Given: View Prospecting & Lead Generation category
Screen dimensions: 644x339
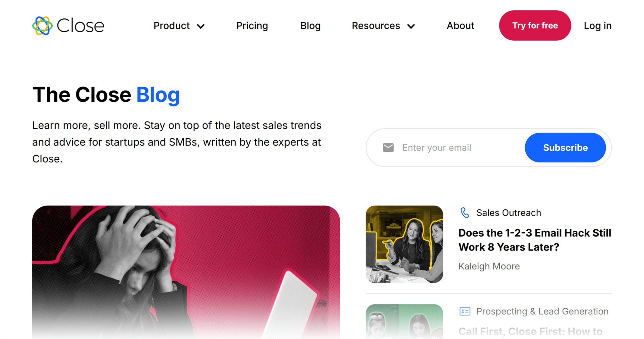Looking at the screenshot, I should (x=542, y=311).
